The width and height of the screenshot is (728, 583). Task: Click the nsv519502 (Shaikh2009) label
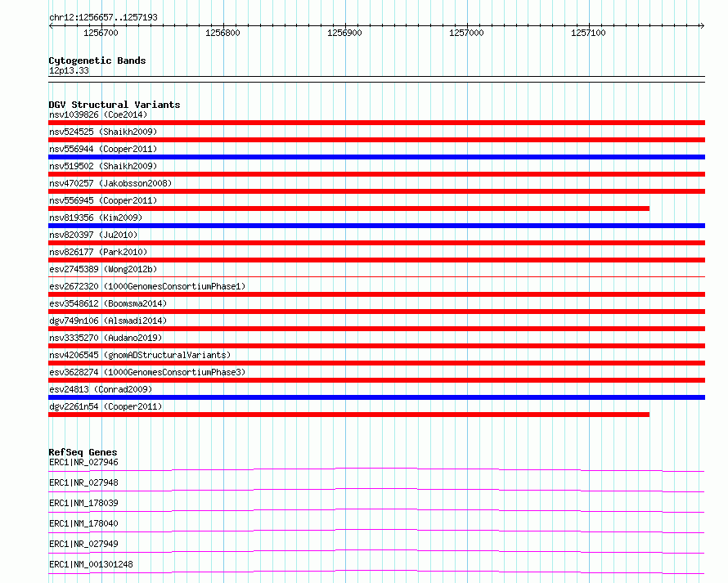[103, 166]
